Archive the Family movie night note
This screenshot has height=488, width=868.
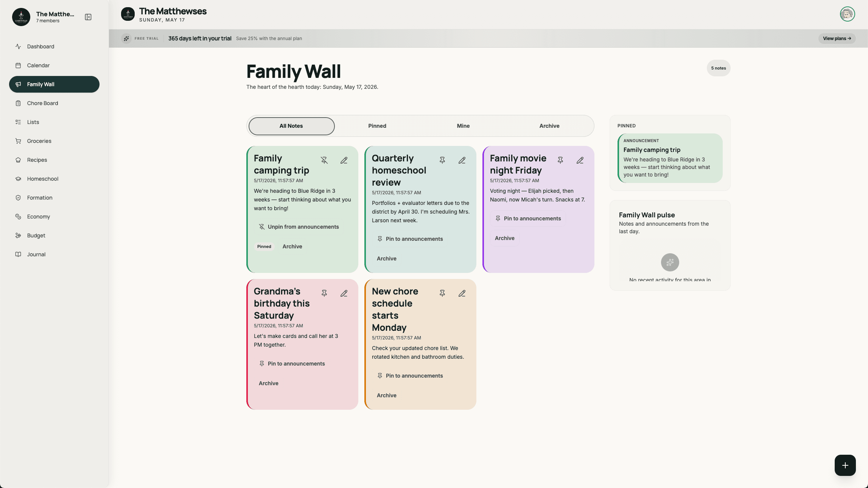click(505, 238)
